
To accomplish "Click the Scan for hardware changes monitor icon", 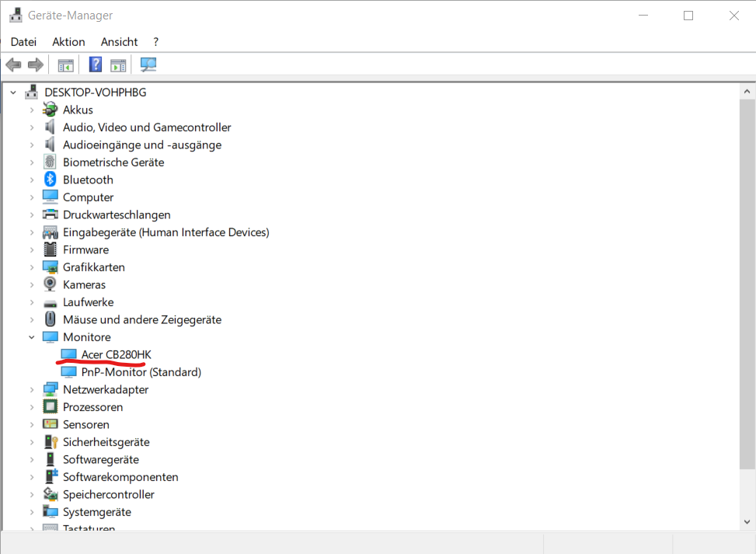I will click(x=148, y=64).
